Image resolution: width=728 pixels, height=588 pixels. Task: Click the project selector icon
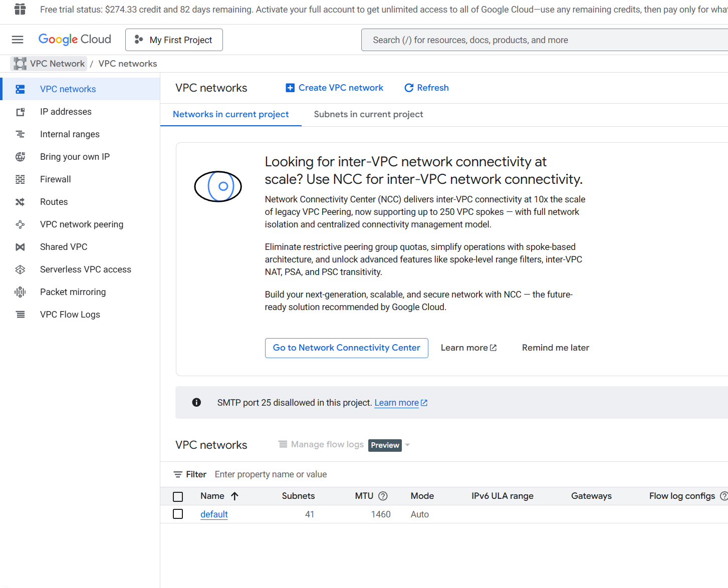[x=139, y=40]
